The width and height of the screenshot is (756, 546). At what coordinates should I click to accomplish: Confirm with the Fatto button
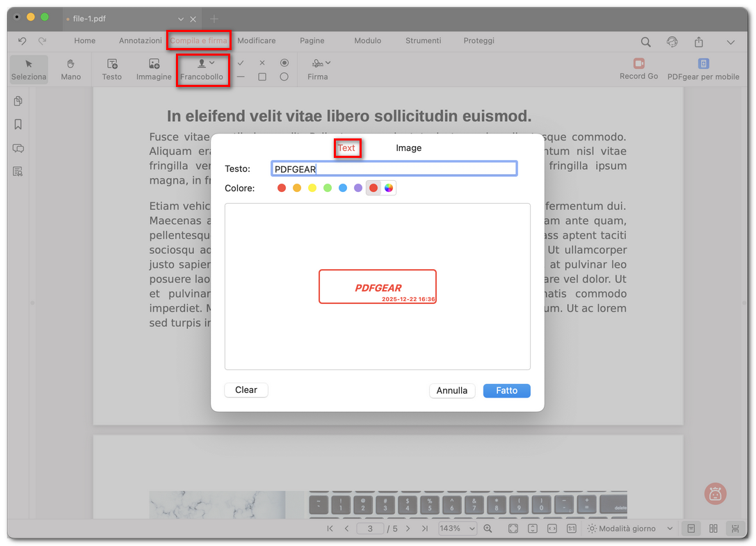(x=507, y=391)
